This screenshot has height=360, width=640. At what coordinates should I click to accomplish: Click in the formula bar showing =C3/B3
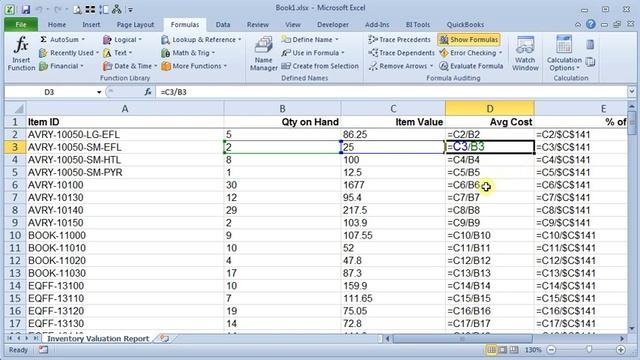pyautogui.click(x=392, y=92)
